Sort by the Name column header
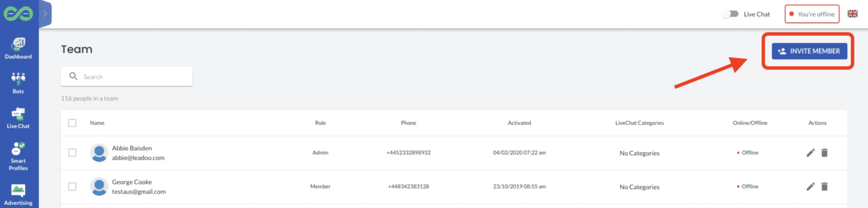The image size is (868, 208). pos(97,123)
